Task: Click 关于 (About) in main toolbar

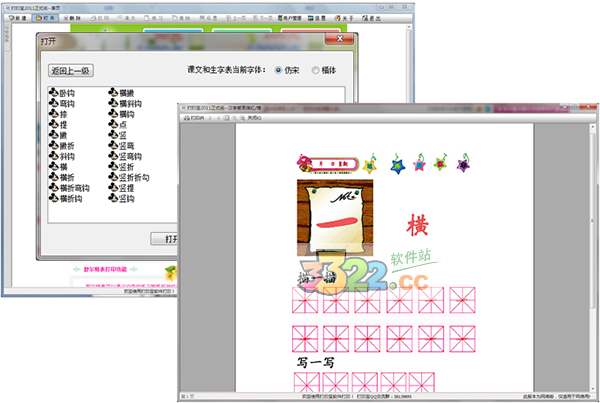Action: (344, 18)
